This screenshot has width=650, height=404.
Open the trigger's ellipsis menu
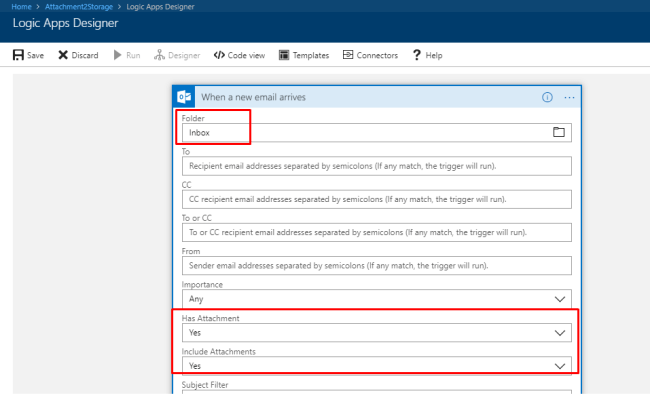pyautogui.click(x=570, y=97)
